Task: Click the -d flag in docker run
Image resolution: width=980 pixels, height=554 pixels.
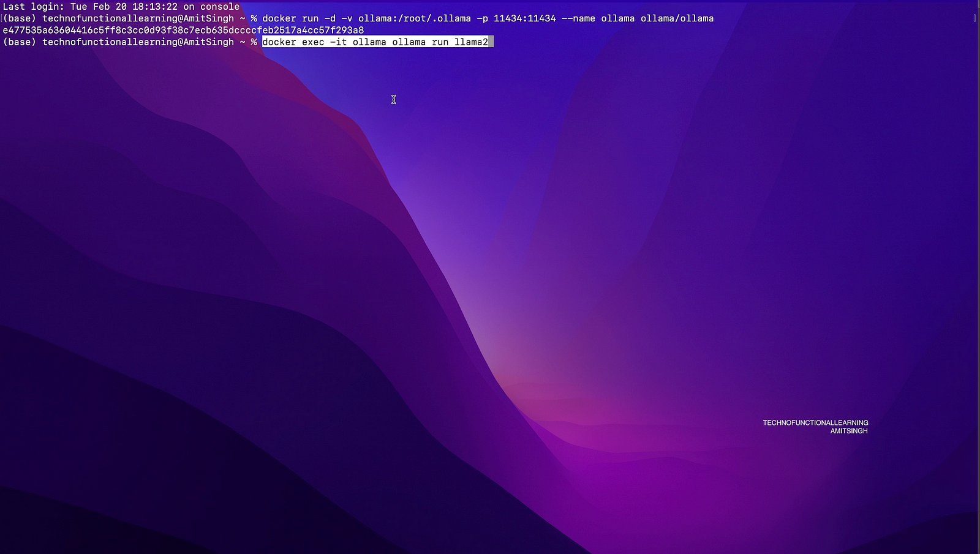Action: pyautogui.click(x=330, y=18)
